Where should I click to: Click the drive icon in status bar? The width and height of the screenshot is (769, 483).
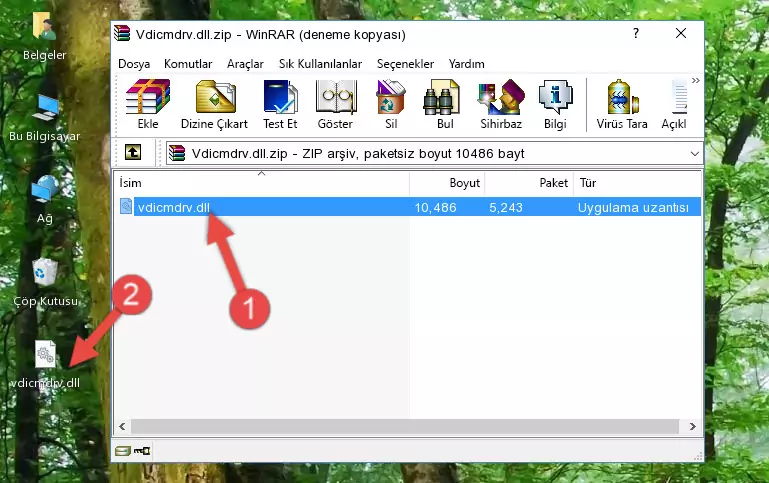(x=123, y=451)
